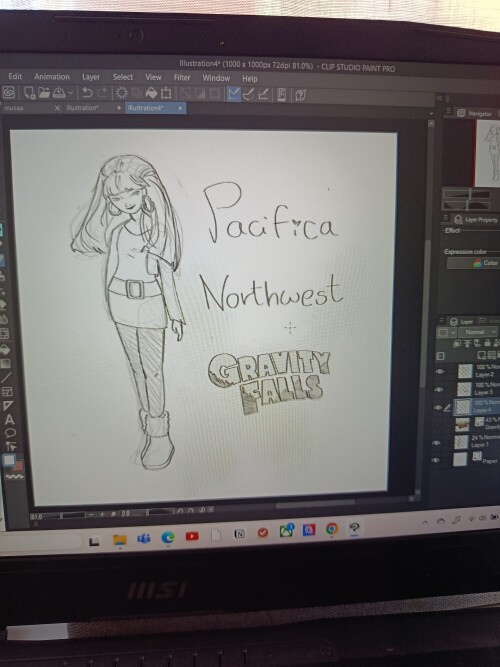The width and height of the screenshot is (500, 667).
Task: Click zoom out minus button below canvas
Action: click(92, 514)
